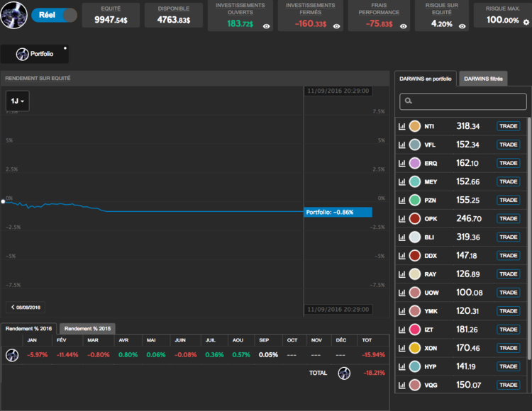Click the Portfolio chip above the chart

click(35, 54)
